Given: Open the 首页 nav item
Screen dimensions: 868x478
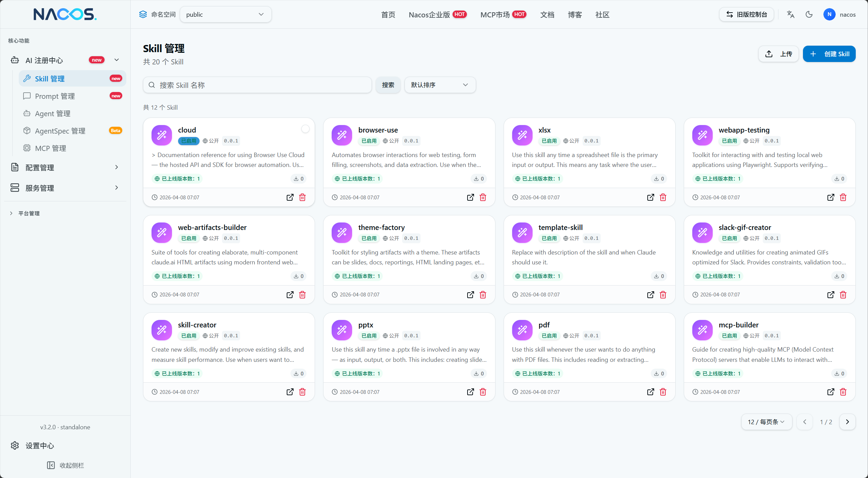Looking at the screenshot, I should [x=388, y=15].
